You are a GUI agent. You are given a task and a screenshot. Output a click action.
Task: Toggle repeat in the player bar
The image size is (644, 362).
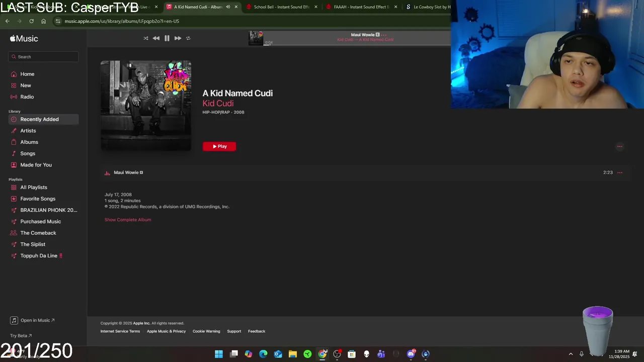[188, 38]
